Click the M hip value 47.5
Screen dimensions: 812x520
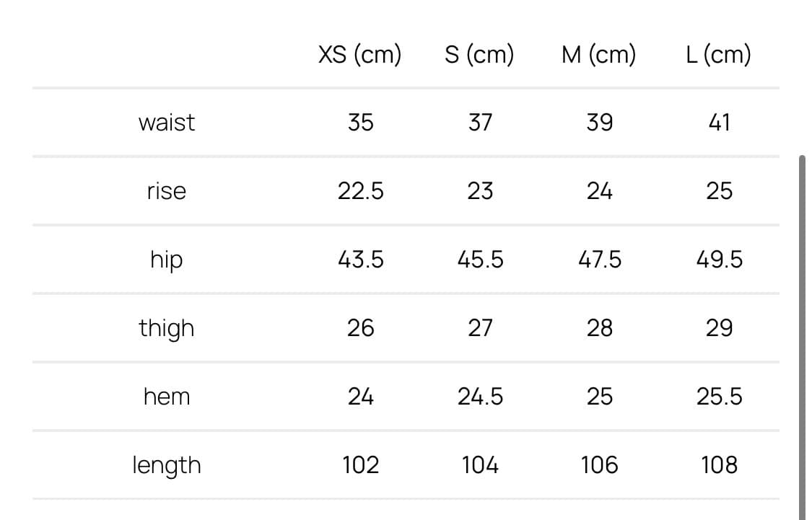click(599, 260)
